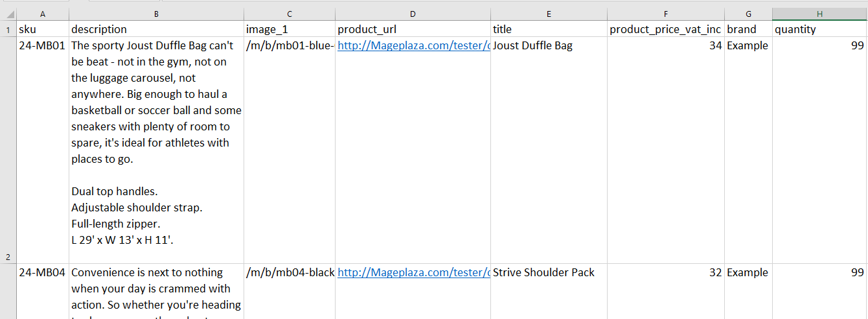
Task: Select column H header
Action: coord(820,14)
